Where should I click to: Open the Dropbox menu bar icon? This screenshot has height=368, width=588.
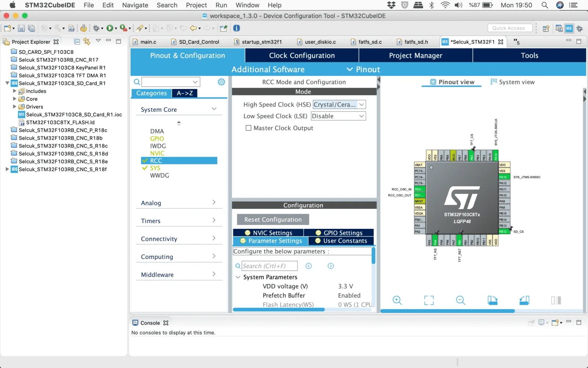click(x=391, y=5)
